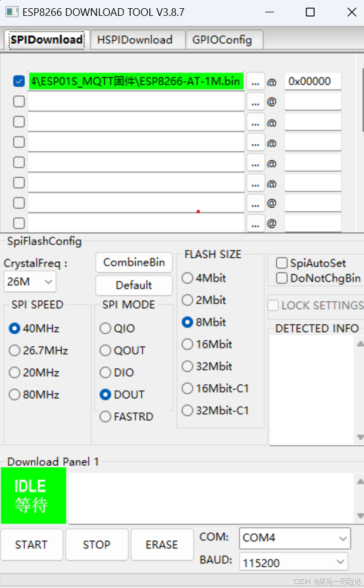Select 40MHz SPI speed
Screen dimensions: 364x588
(34, 328)
